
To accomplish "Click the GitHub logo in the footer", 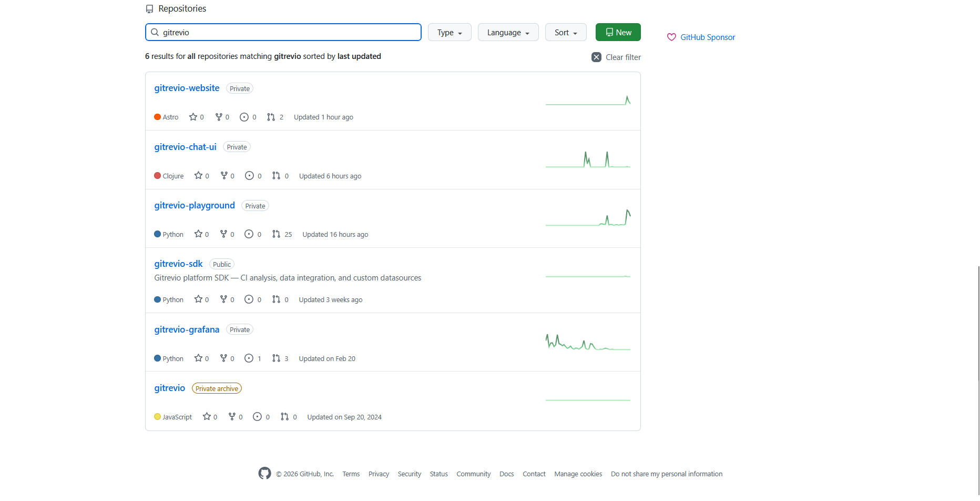I will (x=264, y=473).
